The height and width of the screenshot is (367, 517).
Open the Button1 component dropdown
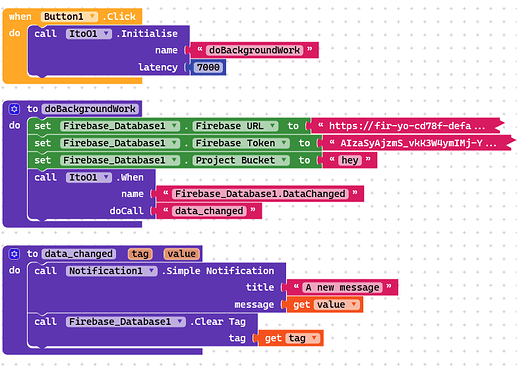coord(69,17)
